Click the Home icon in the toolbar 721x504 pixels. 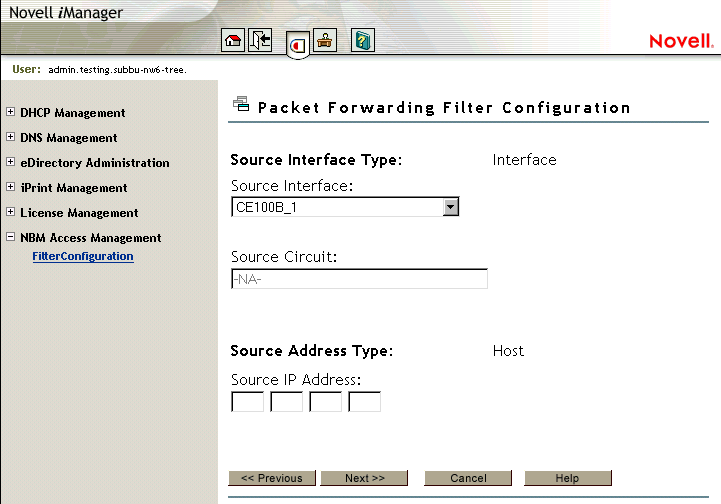232,41
